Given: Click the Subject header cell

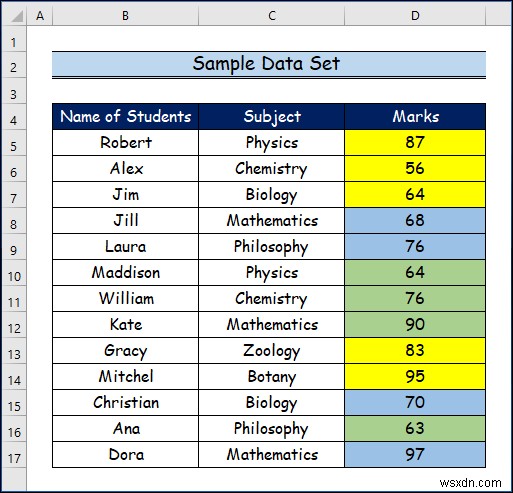Looking at the screenshot, I should pyautogui.click(x=271, y=117).
